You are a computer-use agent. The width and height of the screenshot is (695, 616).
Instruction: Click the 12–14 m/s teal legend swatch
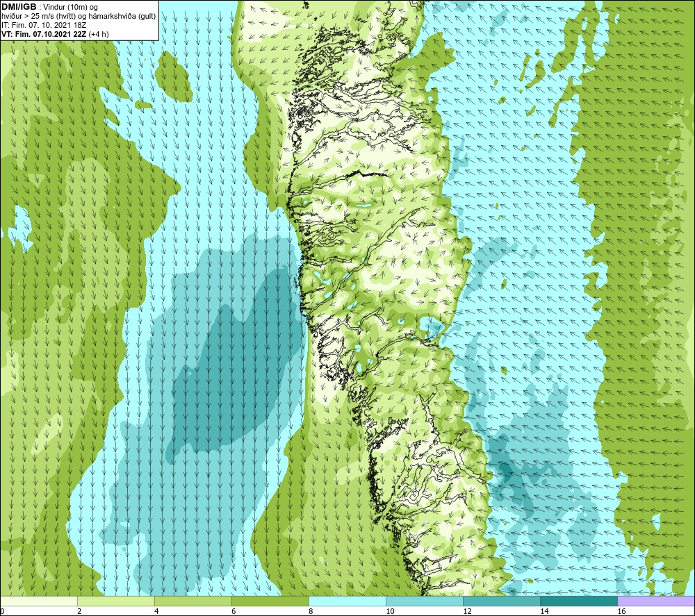(x=502, y=601)
